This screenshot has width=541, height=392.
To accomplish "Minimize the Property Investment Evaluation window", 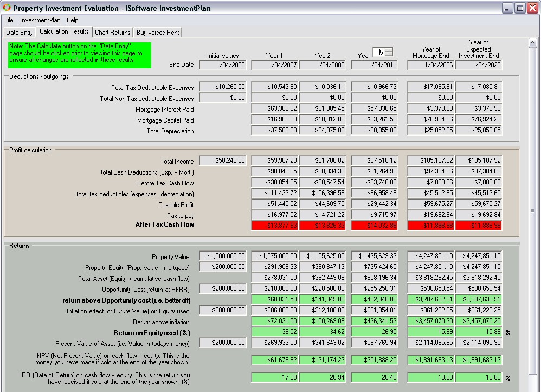I will (507, 8).
